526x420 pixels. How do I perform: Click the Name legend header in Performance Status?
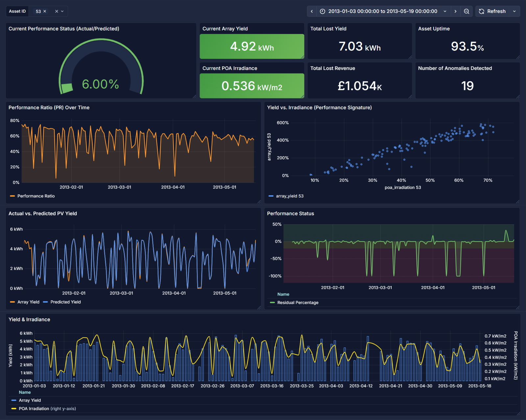283,294
